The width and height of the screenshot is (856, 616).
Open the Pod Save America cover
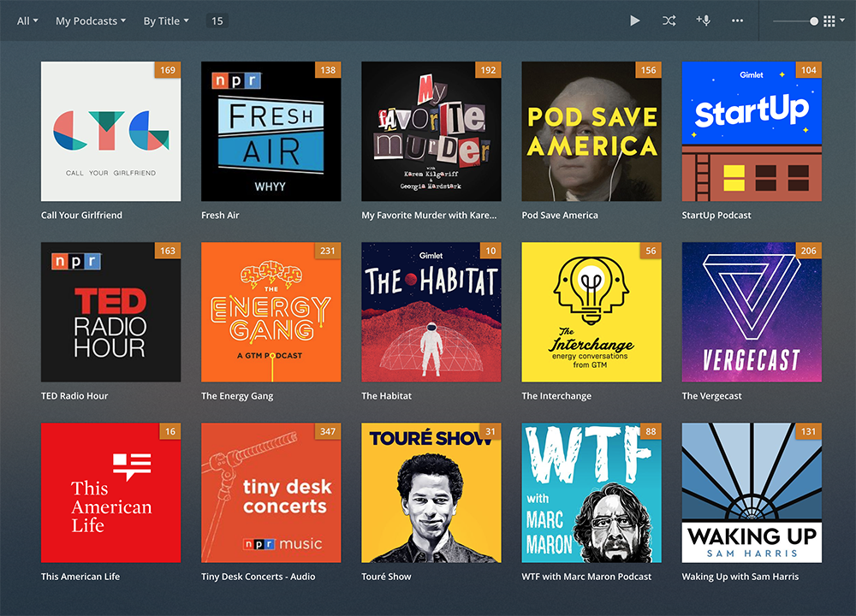click(x=591, y=132)
